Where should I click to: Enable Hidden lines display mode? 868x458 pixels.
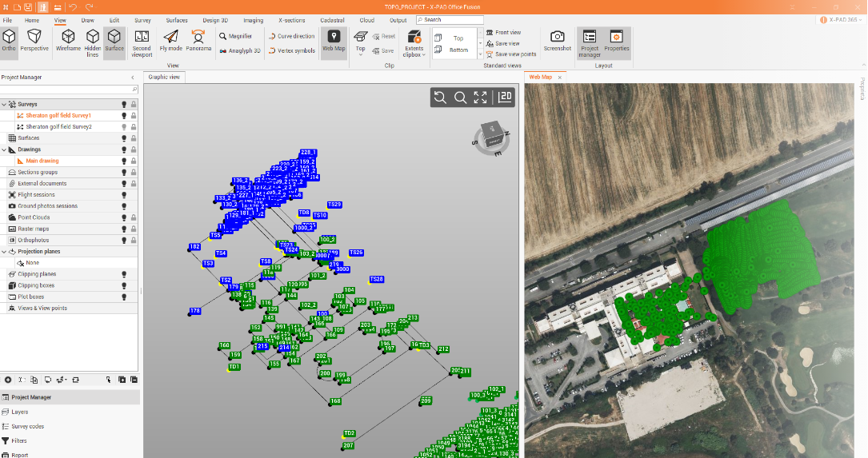point(93,42)
